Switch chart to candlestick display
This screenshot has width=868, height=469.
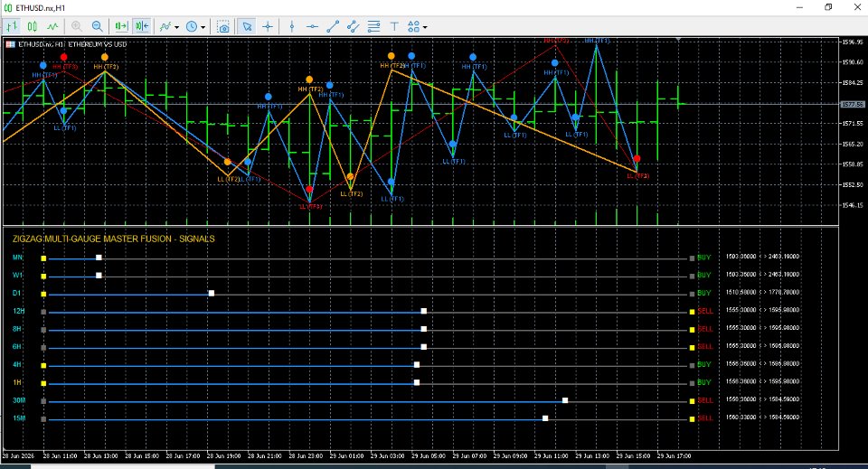pyautogui.click(x=33, y=26)
